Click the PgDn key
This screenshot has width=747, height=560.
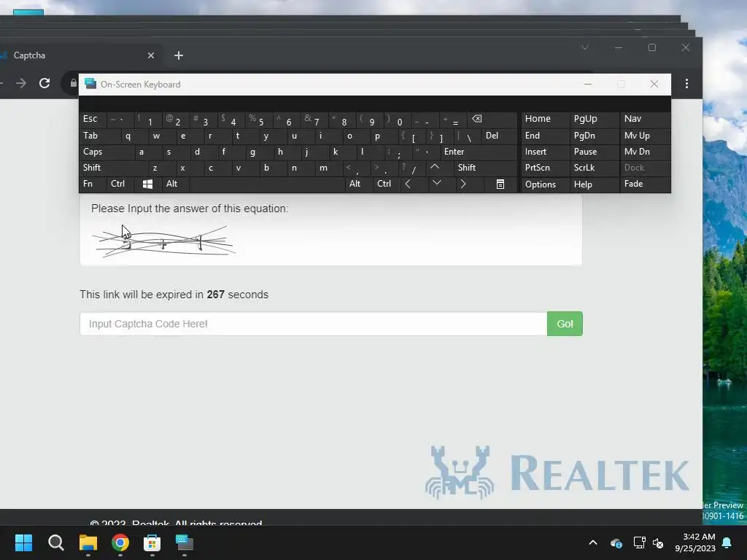pyautogui.click(x=594, y=136)
